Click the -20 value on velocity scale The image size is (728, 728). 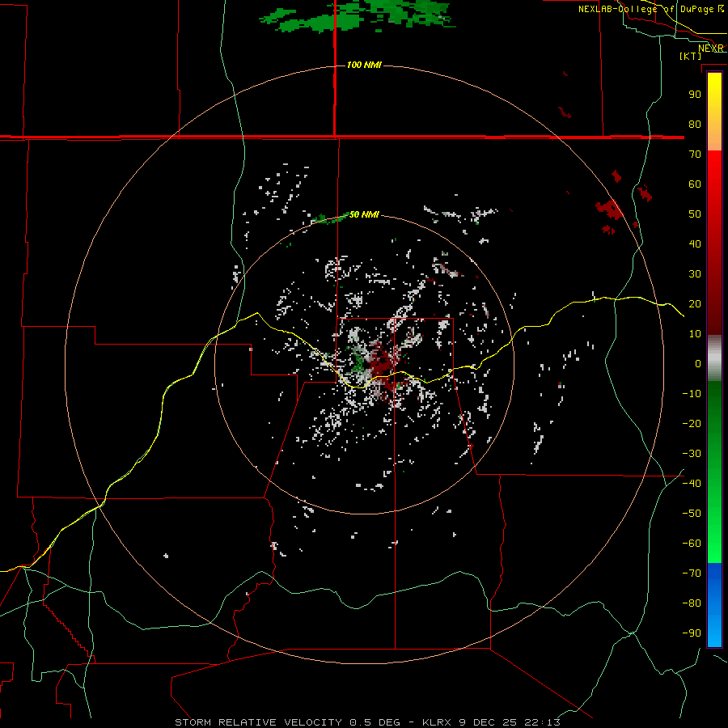692,424
